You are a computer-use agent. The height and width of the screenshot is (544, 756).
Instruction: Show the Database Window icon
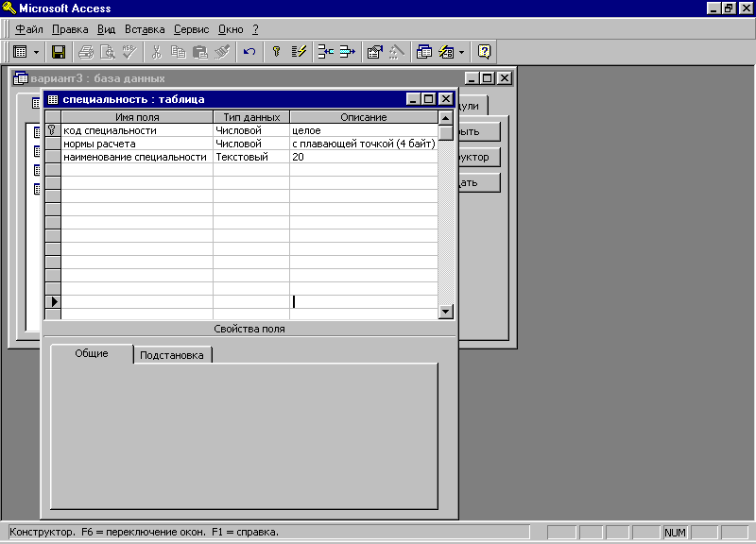[424, 52]
